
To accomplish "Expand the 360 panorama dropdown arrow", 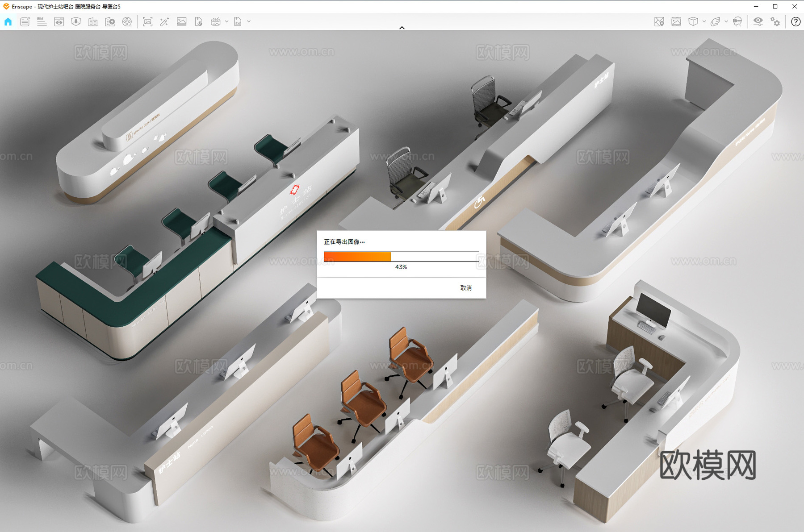I will 227,21.
